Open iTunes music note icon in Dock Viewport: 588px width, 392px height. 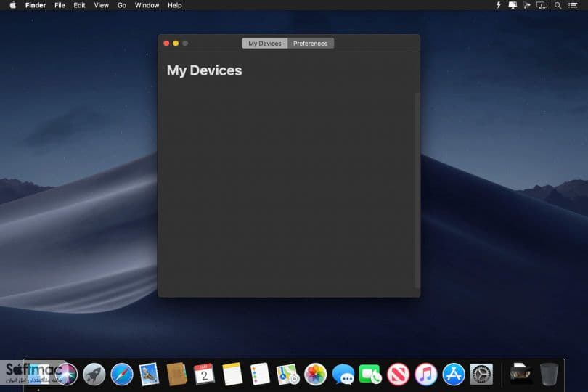(426, 375)
